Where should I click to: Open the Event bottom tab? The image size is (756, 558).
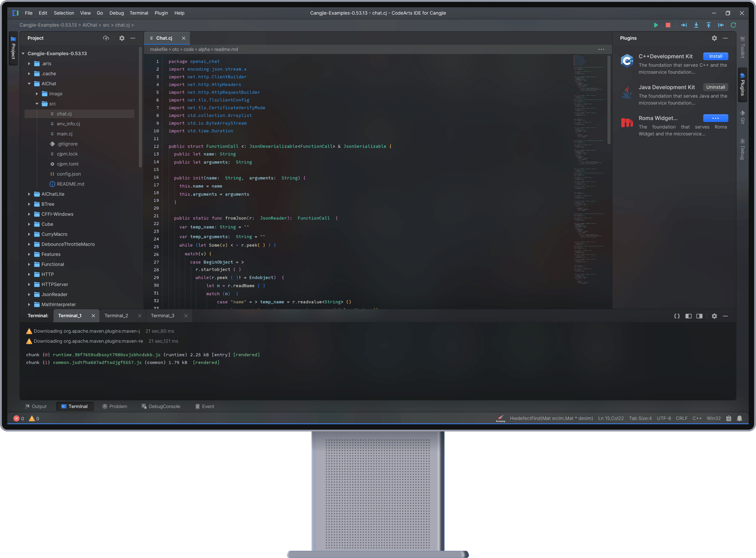[204, 407]
